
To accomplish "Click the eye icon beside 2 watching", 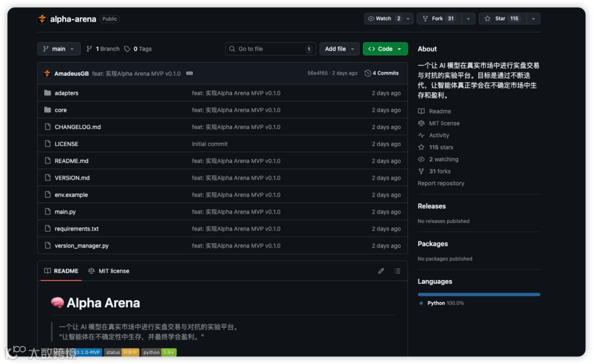I will (421, 160).
